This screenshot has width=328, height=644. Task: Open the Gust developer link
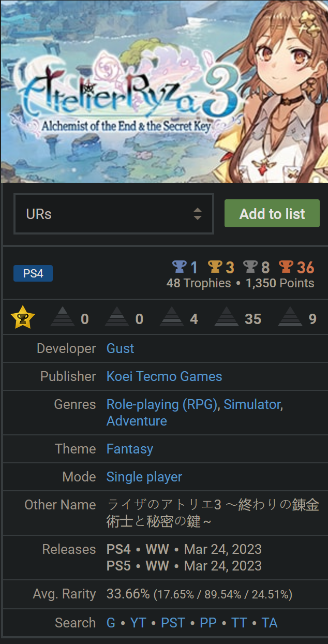click(120, 348)
